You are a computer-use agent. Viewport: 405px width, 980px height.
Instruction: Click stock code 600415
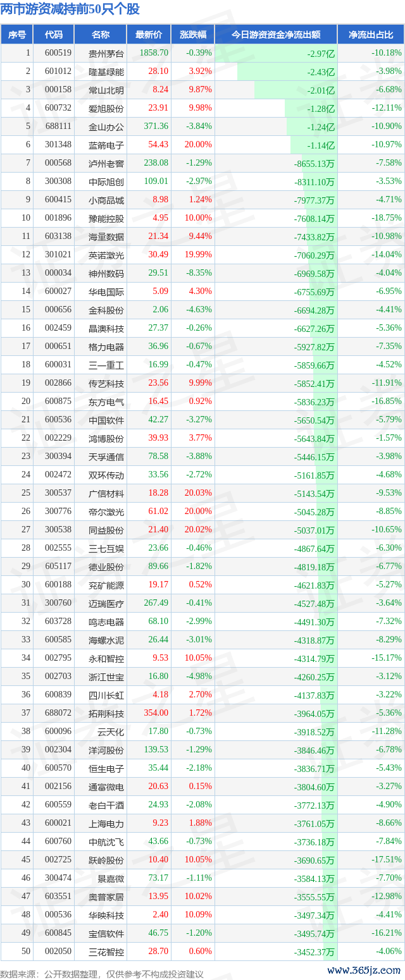58,200
